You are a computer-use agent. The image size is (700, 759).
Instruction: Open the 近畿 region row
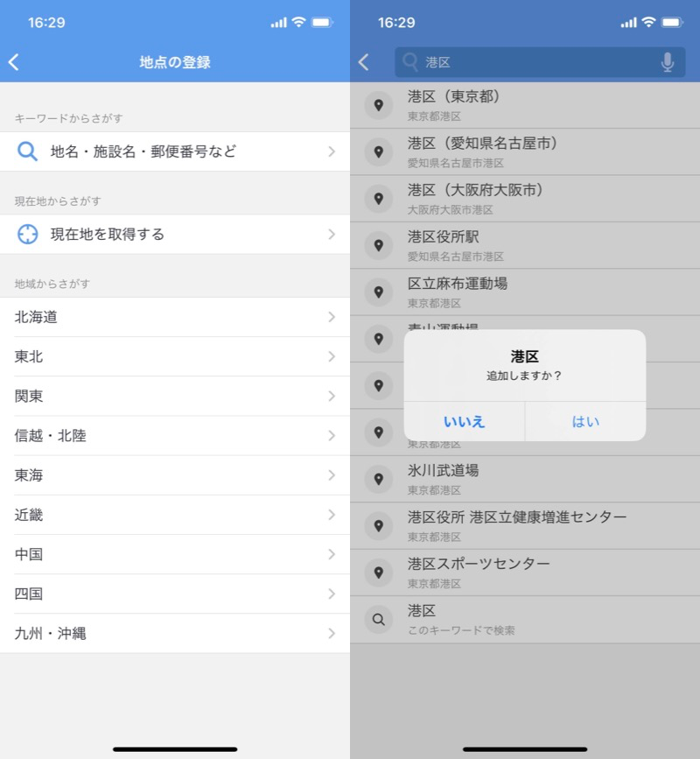175,515
